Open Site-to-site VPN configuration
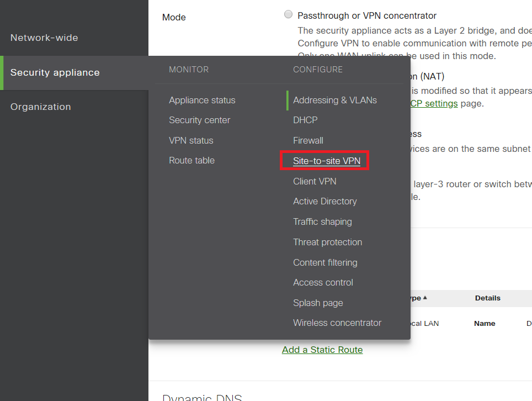The image size is (532, 401). tap(327, 161)
